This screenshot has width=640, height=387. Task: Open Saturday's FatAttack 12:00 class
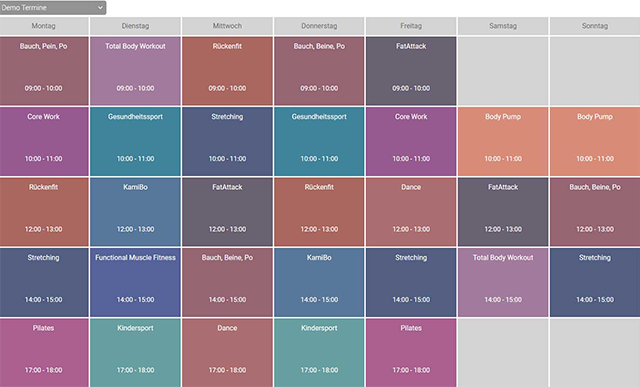(x=503, y=212)
